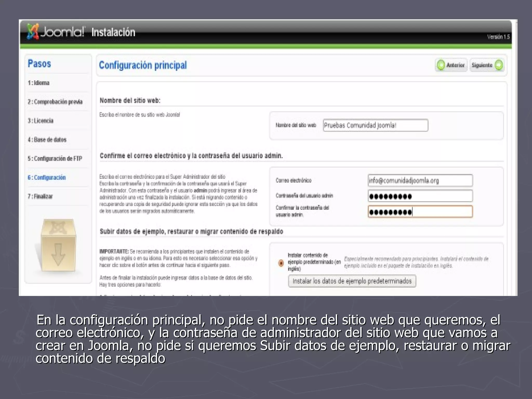Viewport: 532px width, 399px height.
Task: Focus the Confirmar la contraseña field
Action: (420, 212)
